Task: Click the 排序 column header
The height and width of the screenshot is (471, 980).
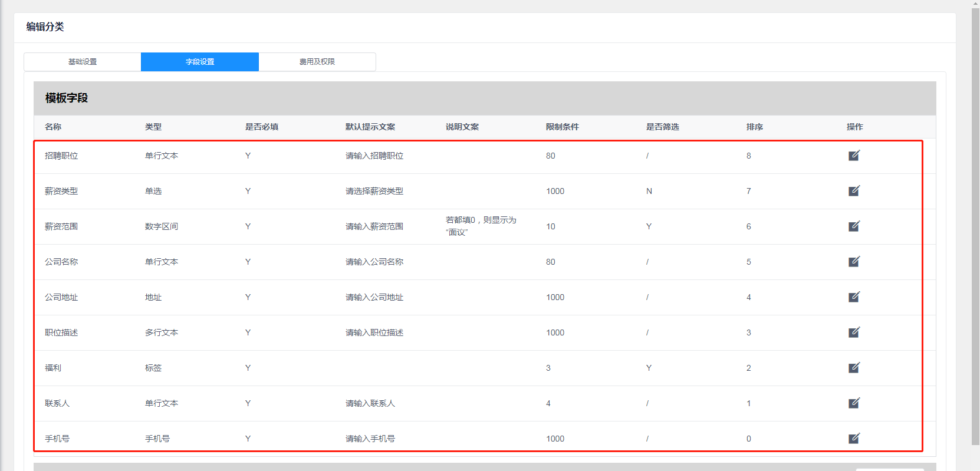Action: (x=755, y=127)
